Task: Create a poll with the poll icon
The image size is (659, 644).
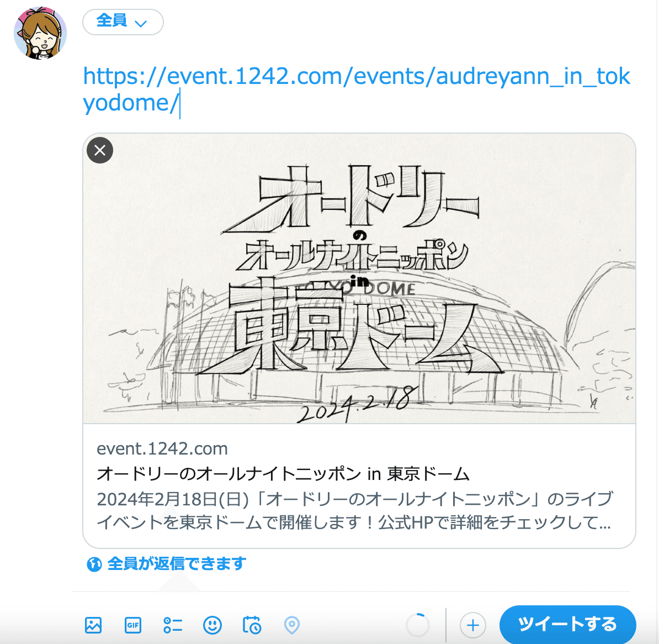Action: (x=172, y=625)
